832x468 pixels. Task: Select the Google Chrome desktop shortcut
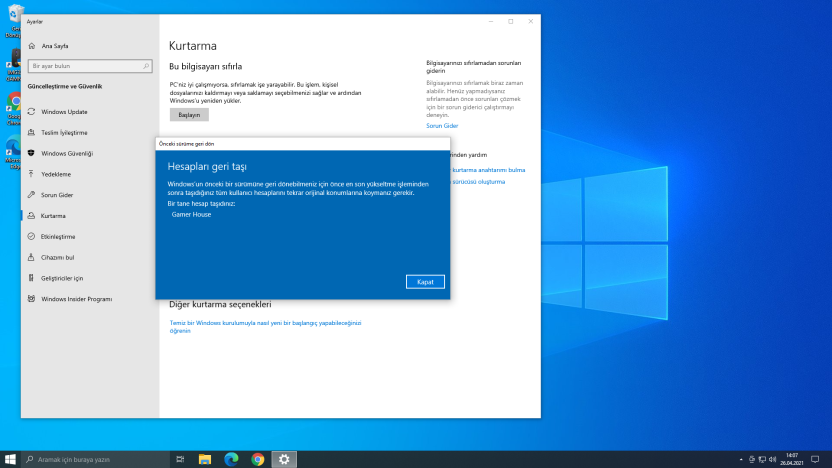click(x=14, y=109)
